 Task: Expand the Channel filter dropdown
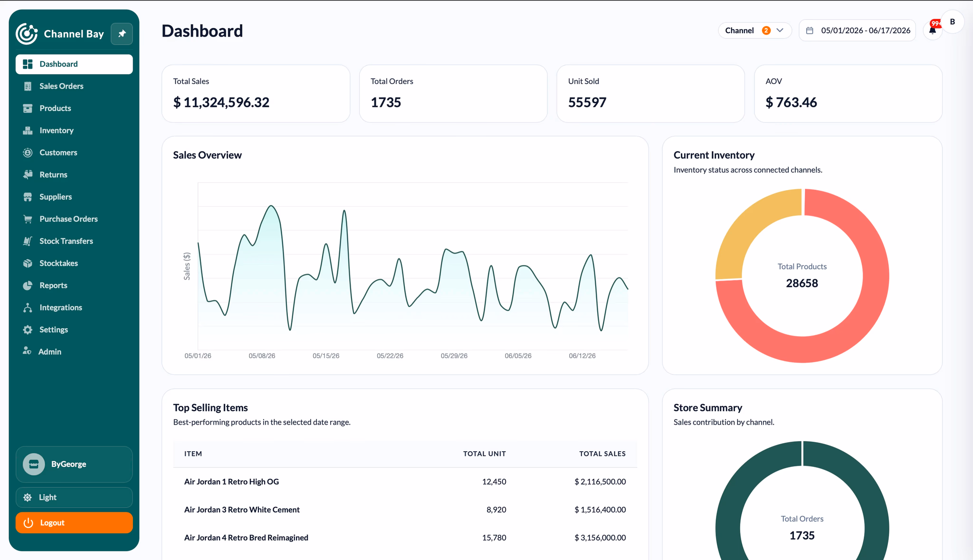click(x=754, y=30)
